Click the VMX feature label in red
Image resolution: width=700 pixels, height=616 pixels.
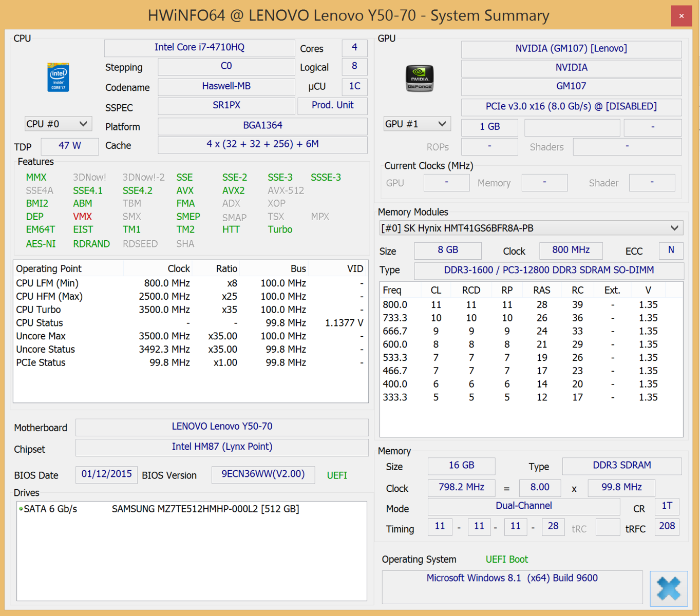82,217
